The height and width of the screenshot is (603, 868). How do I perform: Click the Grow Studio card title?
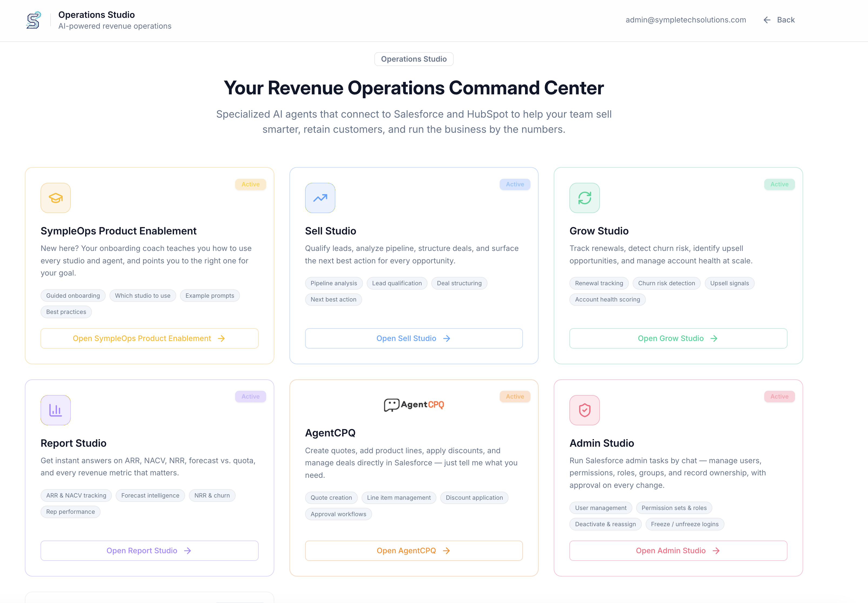(x=599, y=231)
